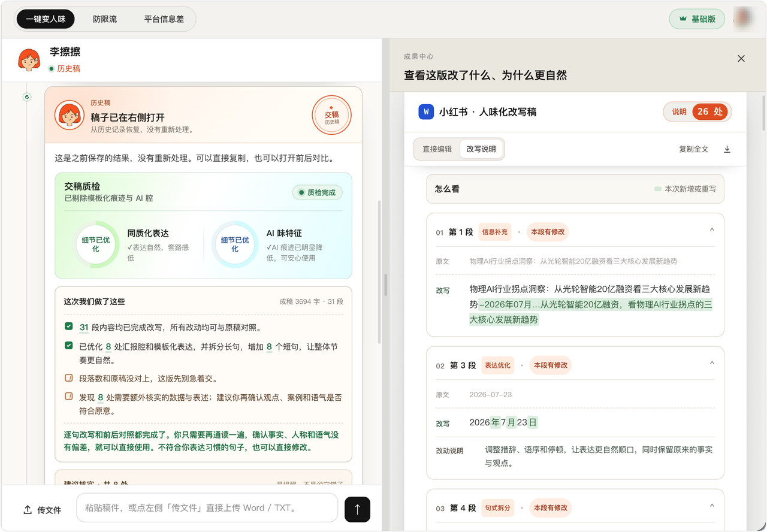Click the sentence 这是之前保存的结果

[x=194, y=158]
